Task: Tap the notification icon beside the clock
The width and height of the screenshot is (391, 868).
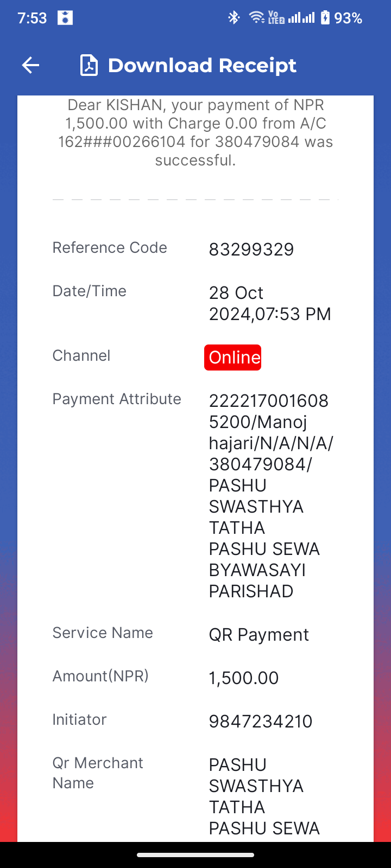Action: point(65,18)
